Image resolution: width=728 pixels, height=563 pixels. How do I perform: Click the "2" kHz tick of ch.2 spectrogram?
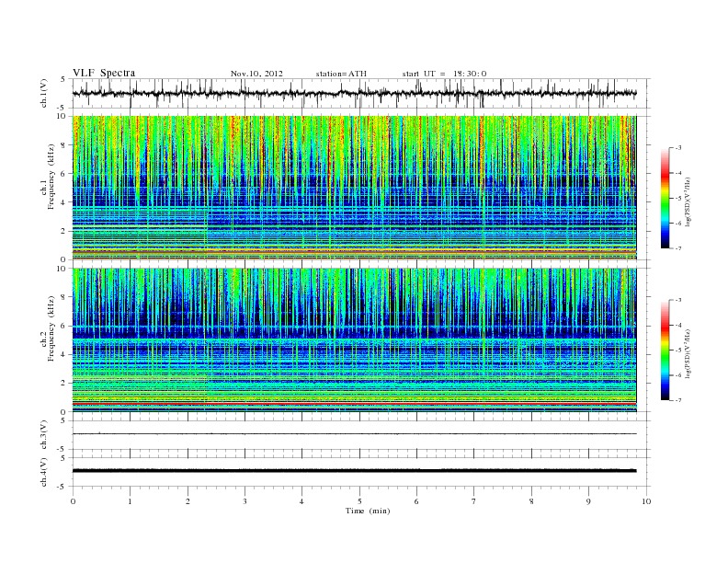click(64, 384)
